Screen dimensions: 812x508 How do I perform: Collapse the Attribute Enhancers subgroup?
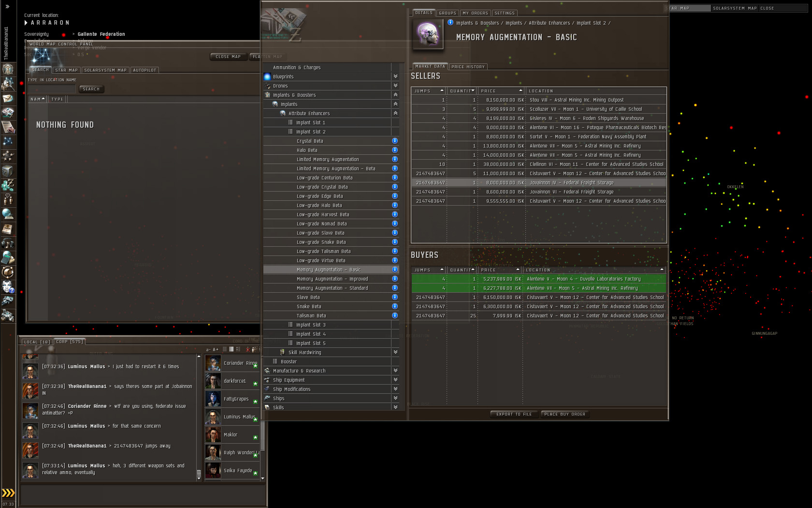(395, 113)
